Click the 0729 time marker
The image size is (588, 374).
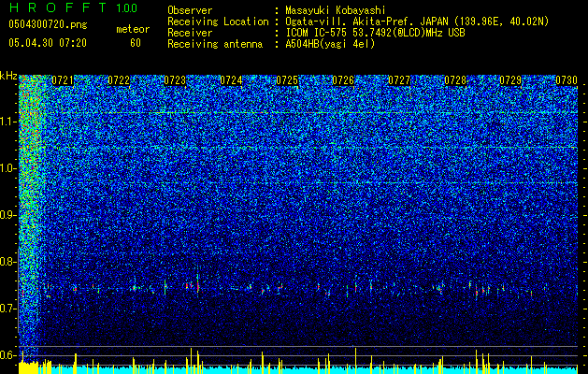pos(510,80)
